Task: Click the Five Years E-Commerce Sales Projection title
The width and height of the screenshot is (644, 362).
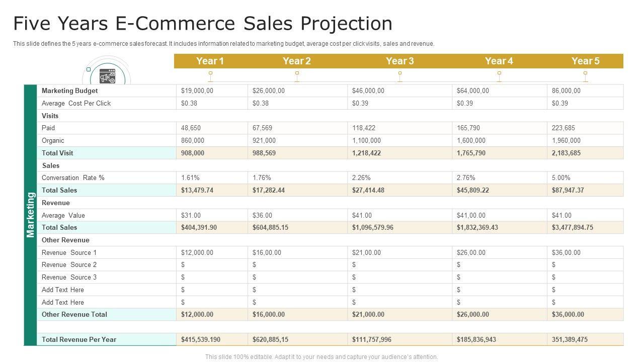Action: pos(203,24)
